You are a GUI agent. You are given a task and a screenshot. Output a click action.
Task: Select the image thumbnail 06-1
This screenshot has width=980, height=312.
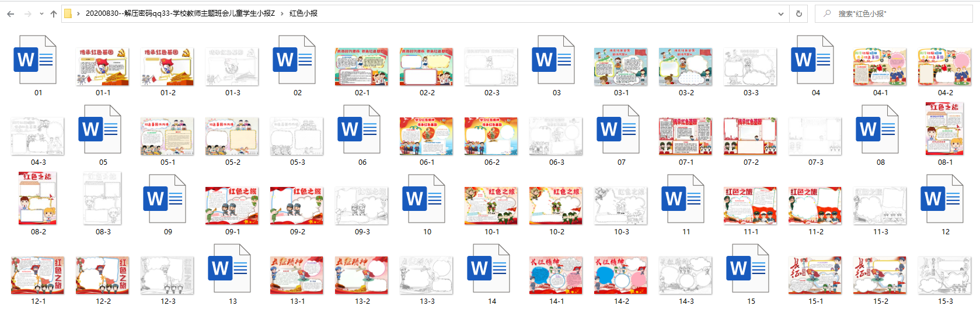427,135
